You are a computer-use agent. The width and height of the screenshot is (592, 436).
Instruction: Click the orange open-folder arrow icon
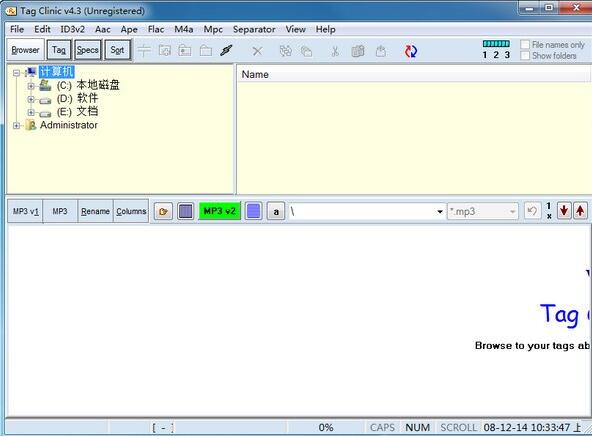point(163,211)
